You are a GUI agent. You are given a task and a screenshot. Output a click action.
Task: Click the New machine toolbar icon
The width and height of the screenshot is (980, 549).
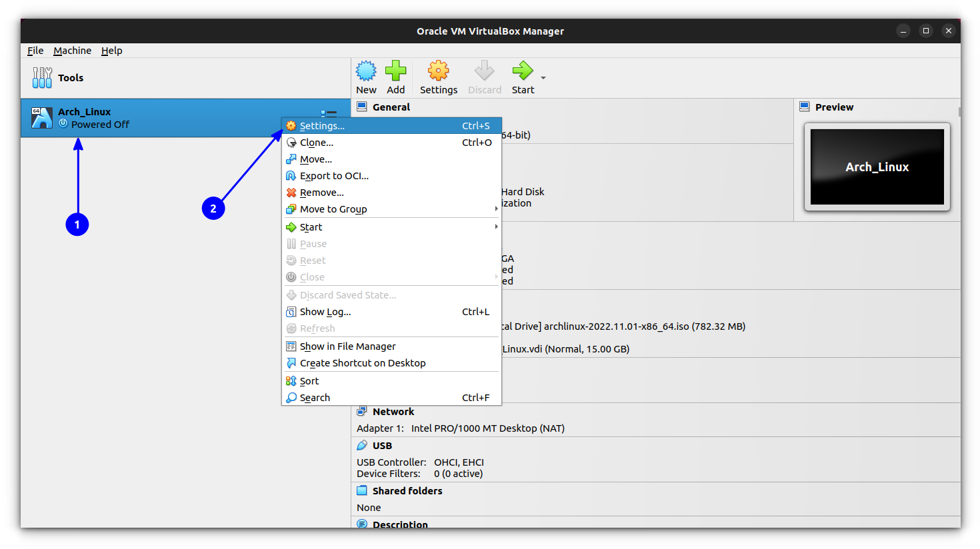click(366, 71)
